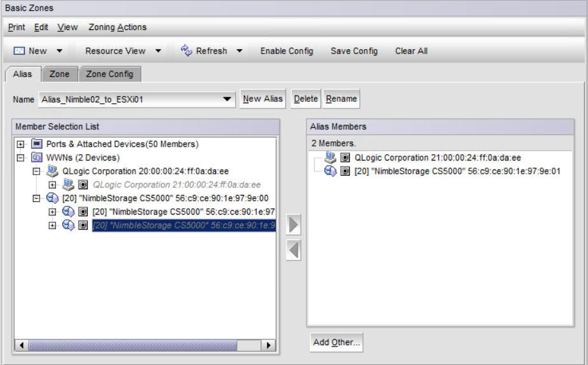This screenshot has width=588, height=365.
Task: Click computer icon of QLogic alias member
Action: pyautogui.click(x=331, y=157)
